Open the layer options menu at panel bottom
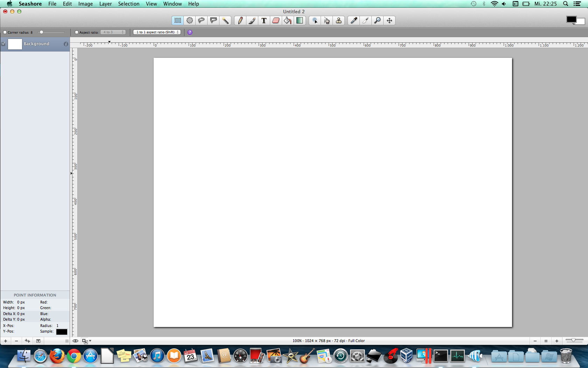This screenshot has height=368, width=588. pos(38,341)
